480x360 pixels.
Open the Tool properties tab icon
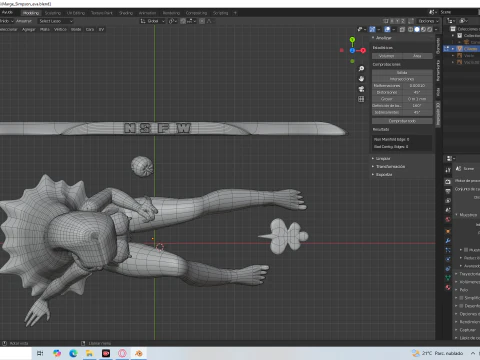coord(448,170)
